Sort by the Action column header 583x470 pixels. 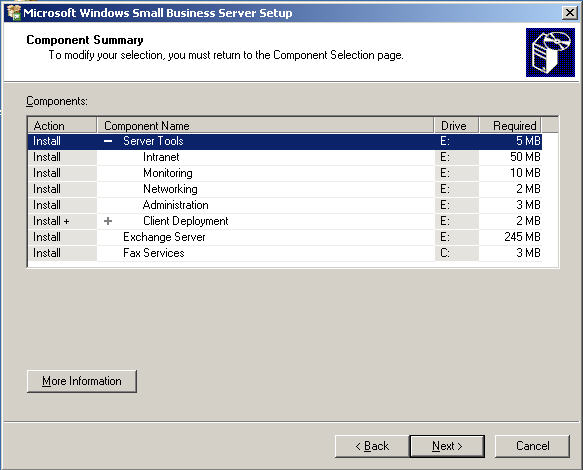[x=62, y=126]
